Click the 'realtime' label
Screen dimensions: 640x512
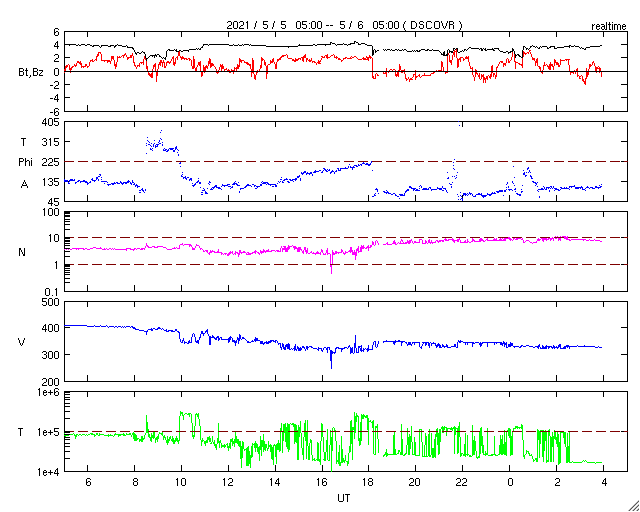point(609,27)
